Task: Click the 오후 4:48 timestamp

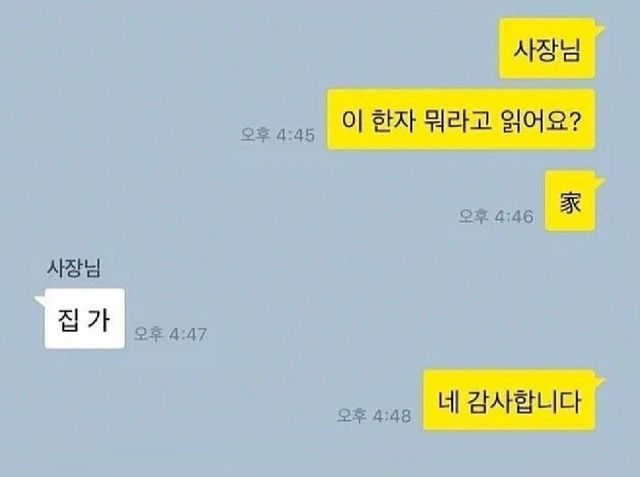Action: click(374, 416)
